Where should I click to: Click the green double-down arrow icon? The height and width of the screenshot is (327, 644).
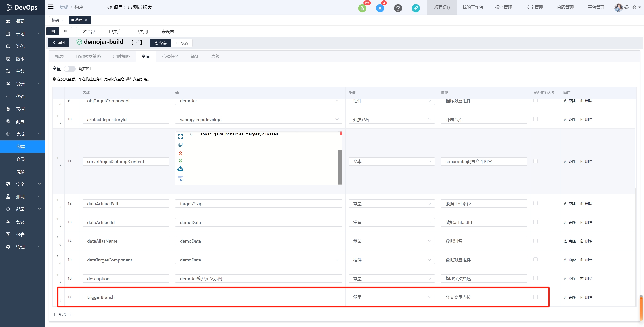(180, 161)
